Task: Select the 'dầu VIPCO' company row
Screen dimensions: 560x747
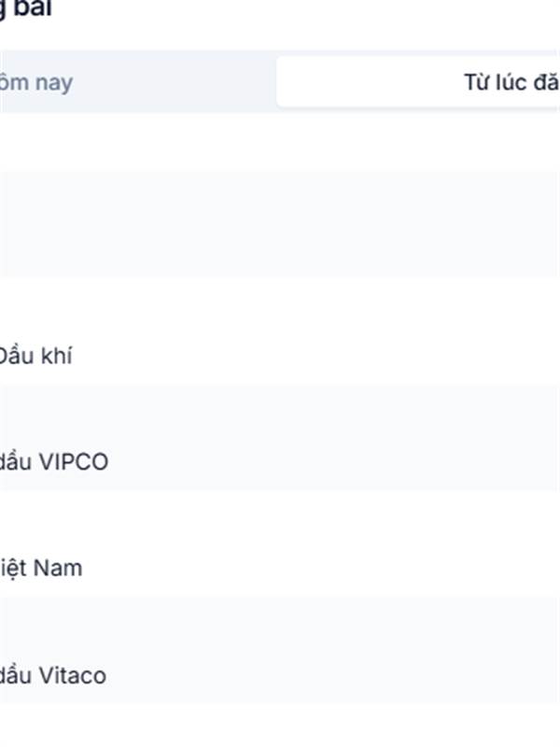Action: (x=280, y=461)
